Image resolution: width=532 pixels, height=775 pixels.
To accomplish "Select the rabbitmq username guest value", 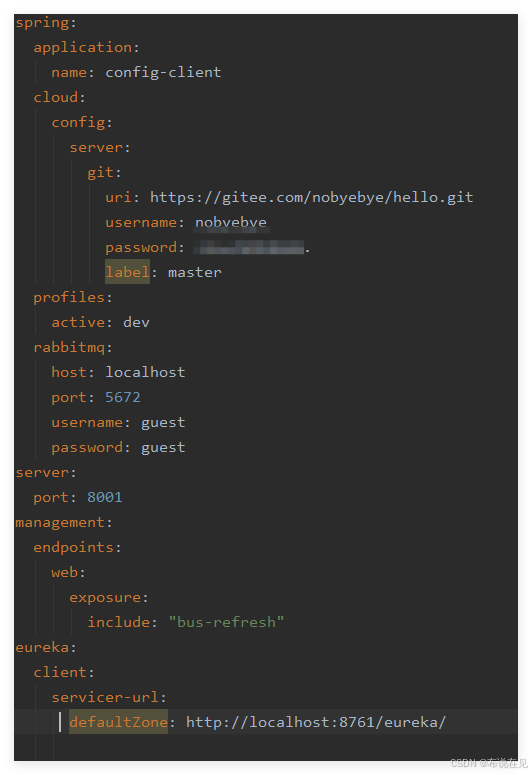I will (x=163, y=423).
